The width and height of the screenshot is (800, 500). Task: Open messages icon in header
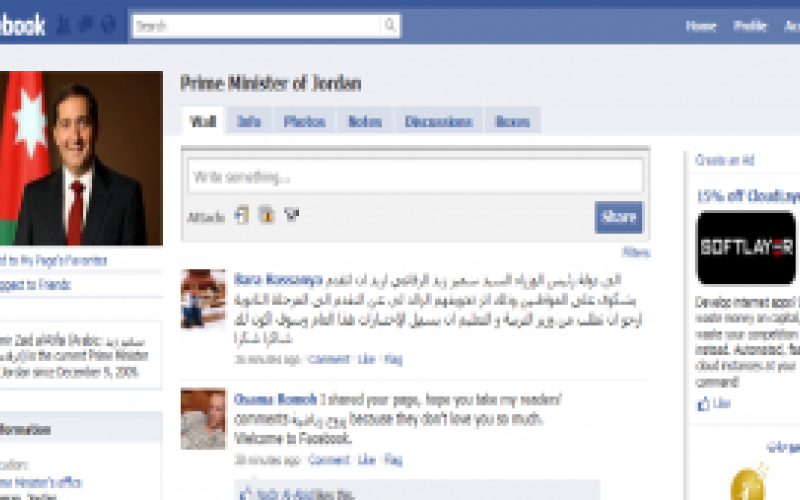[86, 24]
